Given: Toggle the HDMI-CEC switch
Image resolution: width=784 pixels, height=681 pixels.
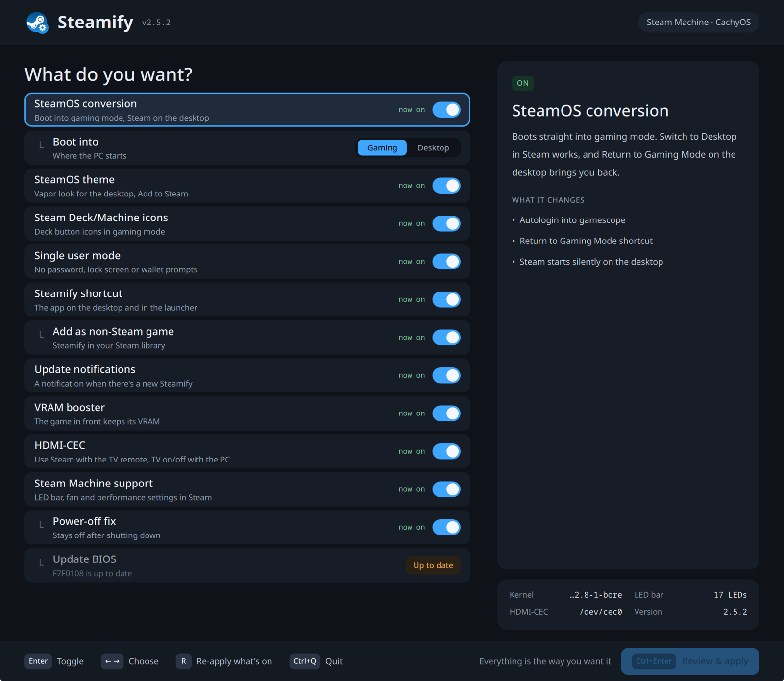Looking at the screenshot, I should [446, 451].
